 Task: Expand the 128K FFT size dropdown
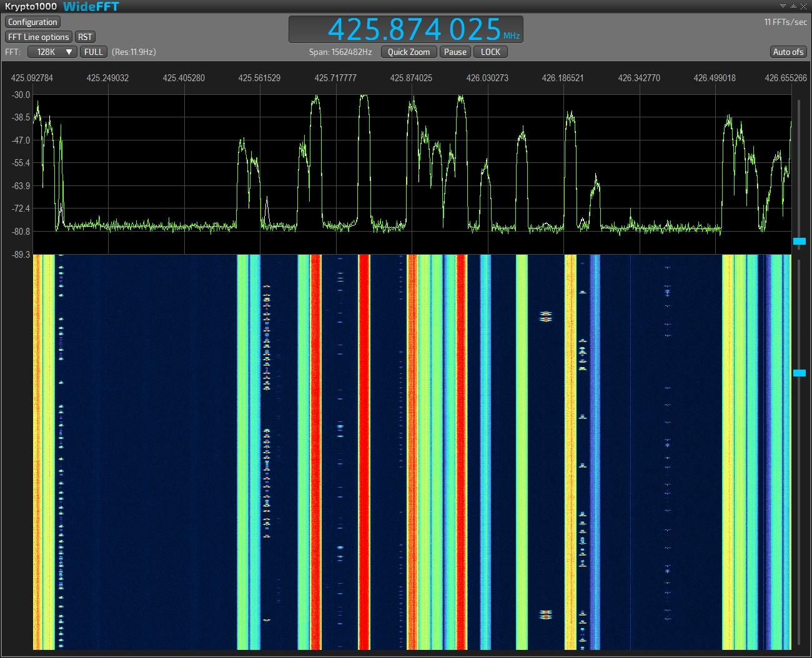[x=52, y=52]
